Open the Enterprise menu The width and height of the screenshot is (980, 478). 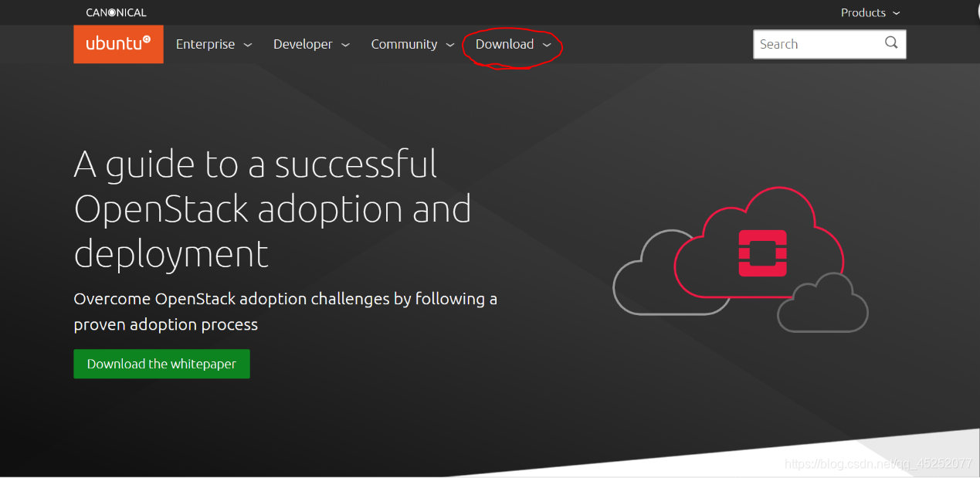[x=214, y=44]
